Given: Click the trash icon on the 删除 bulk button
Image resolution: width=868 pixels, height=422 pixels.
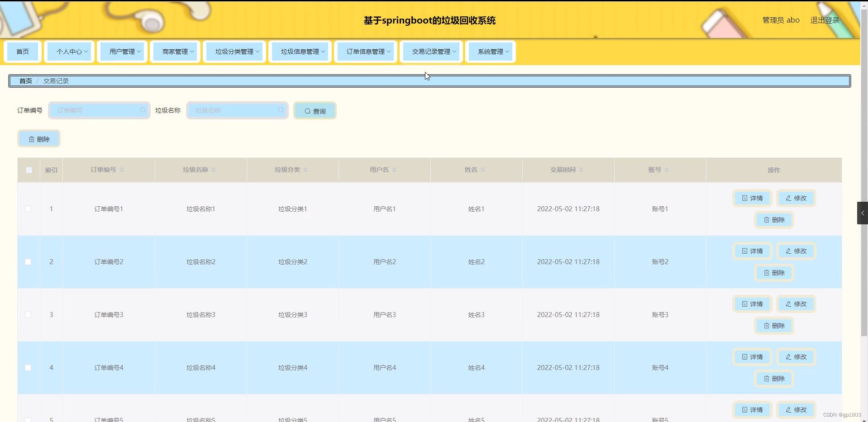Looking at the screenshot, I should pos(31,138).
